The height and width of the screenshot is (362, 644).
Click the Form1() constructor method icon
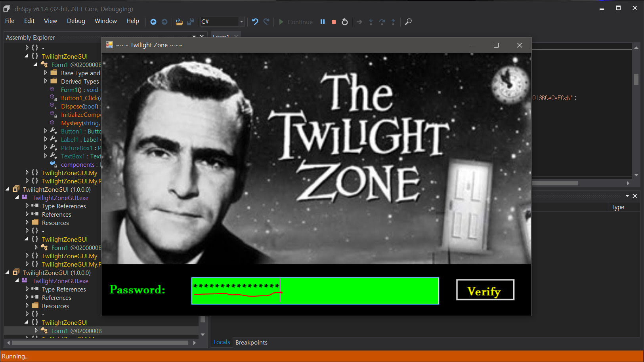pos(52,90)
